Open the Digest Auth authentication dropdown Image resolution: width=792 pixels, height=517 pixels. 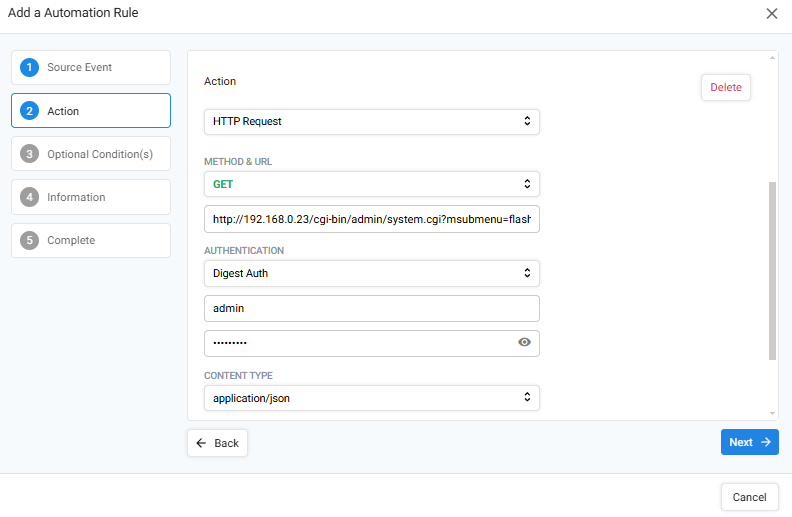372,273
